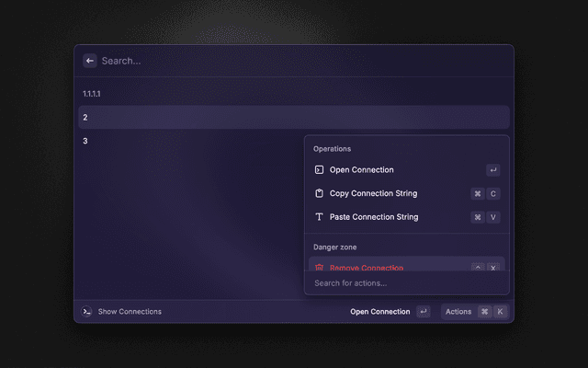Select Open Connection in the Operations menu
This screenshot has height=368, width=588.
tap(362, 170)
